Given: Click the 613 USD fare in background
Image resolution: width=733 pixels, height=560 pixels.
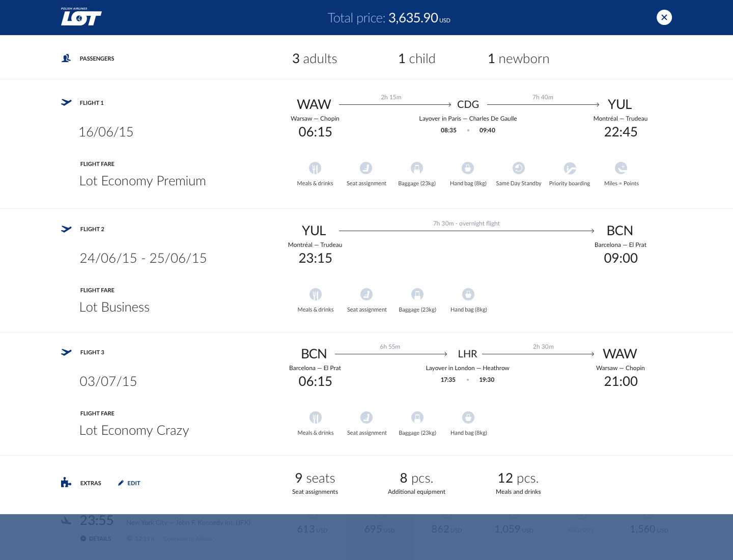Looking at the screenshot, I should 312,529.
